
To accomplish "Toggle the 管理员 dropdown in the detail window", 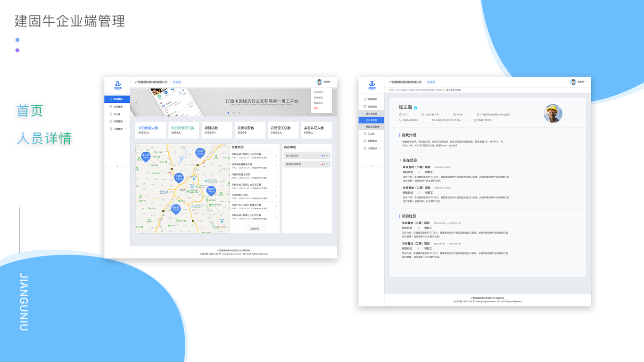I will 582,82.
